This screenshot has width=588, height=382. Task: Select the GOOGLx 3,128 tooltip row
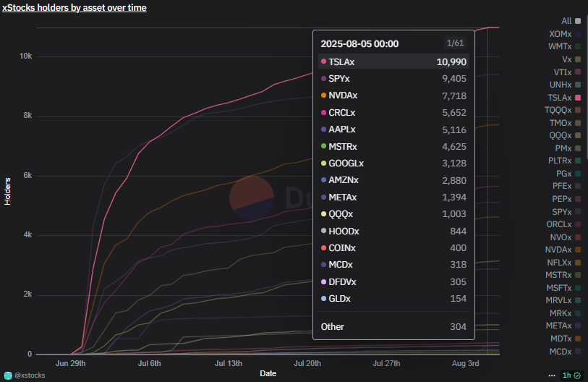coord(393,164)
